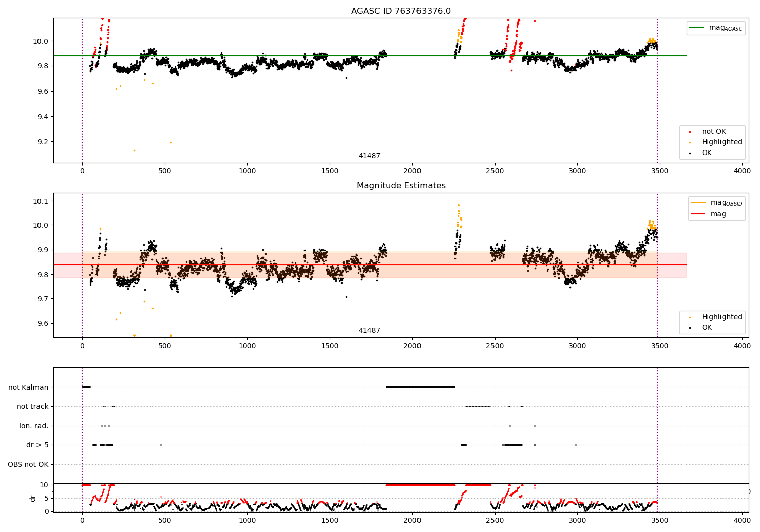Click the black 'OK' legend entry in top plot
The width and height of the screenshot is (760, 532).
pos(701,153)
